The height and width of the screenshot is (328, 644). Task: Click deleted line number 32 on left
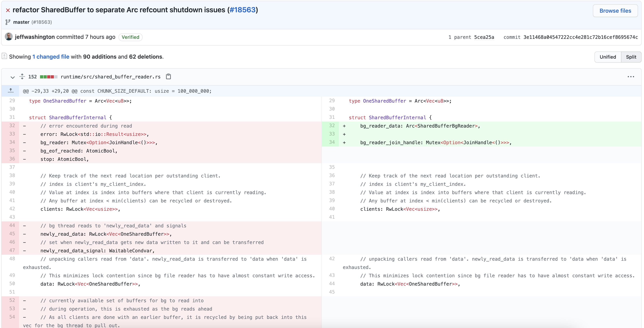pos(12,126)
